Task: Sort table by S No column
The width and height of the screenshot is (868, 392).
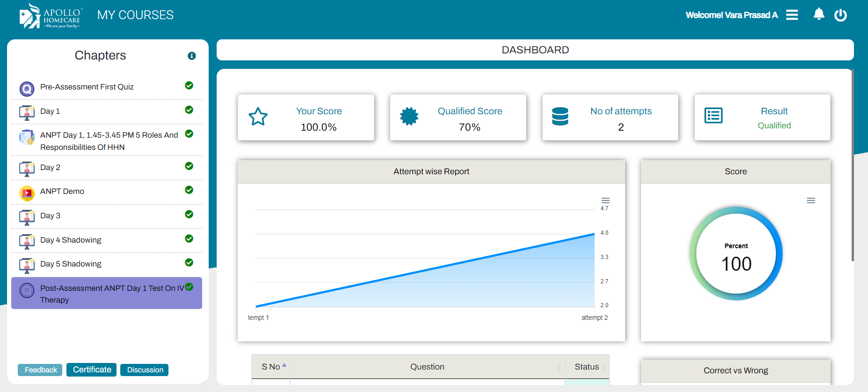Action: point(271,367)
